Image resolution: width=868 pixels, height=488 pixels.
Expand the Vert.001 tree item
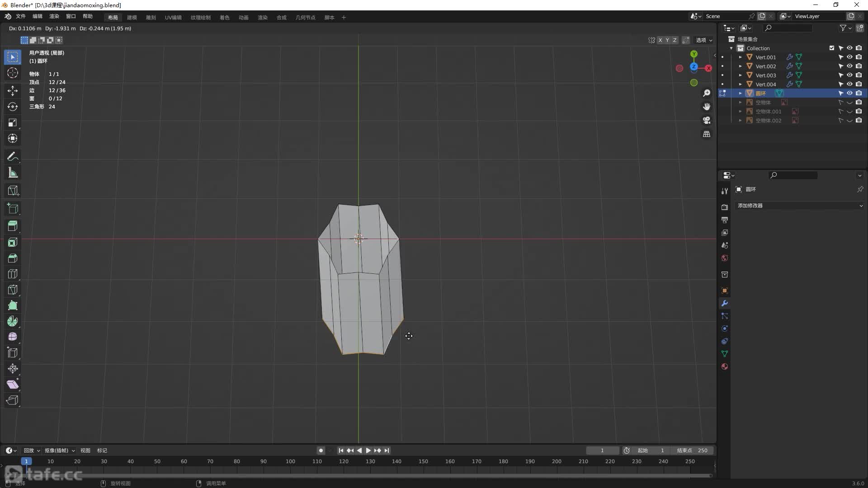[x=741, y=57]
